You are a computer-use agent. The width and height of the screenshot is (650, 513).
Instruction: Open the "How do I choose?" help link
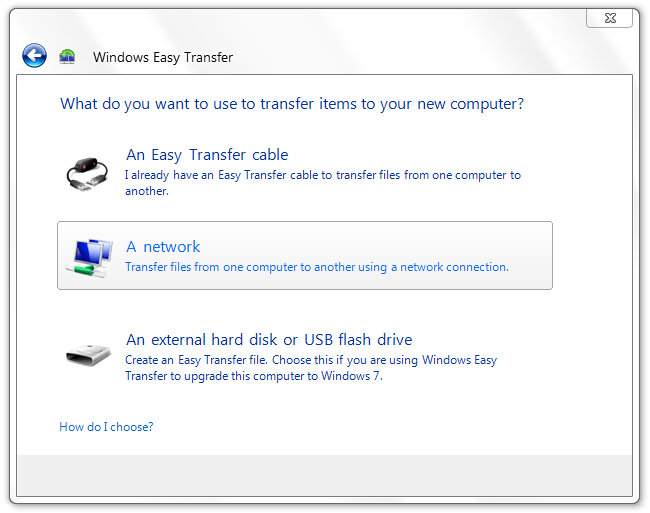[x=106, y=427]
